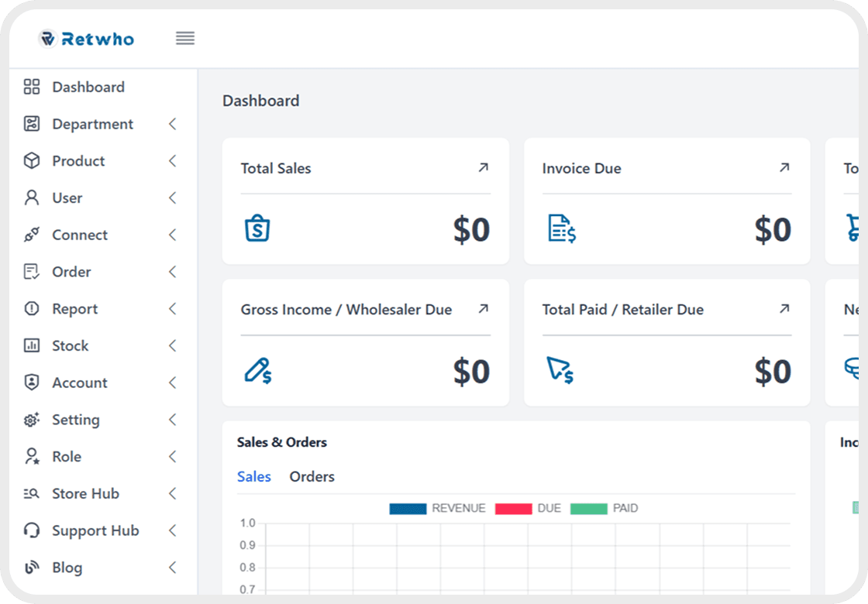868x604 pixels.
Task: Select Stock in the sidebar
Action: point(71,345)
